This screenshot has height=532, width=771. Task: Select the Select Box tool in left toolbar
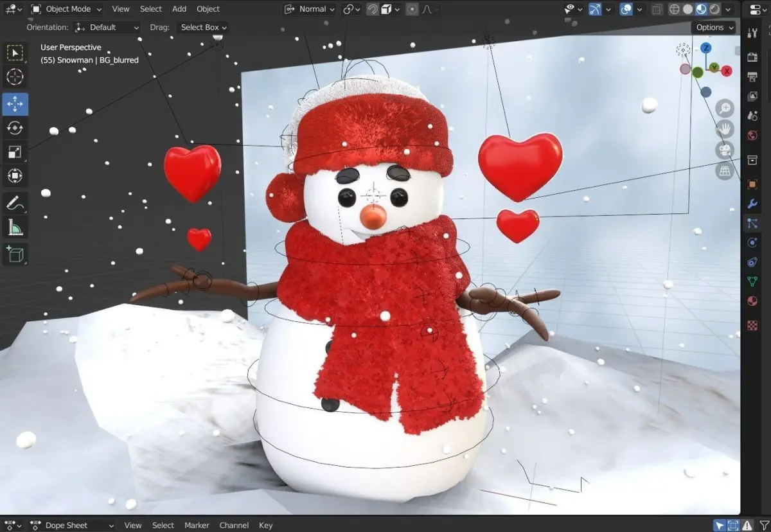click(15, 53)
